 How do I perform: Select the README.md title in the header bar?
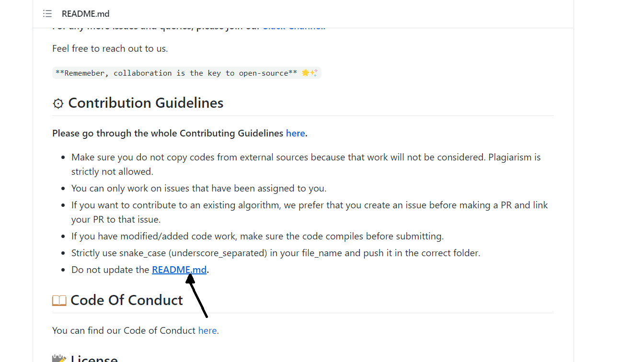tap(85, 13)
